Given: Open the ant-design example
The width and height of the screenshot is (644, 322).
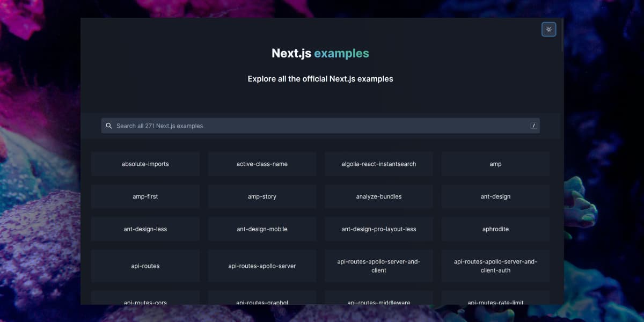Looking at the screenshot, I should 495,196.
